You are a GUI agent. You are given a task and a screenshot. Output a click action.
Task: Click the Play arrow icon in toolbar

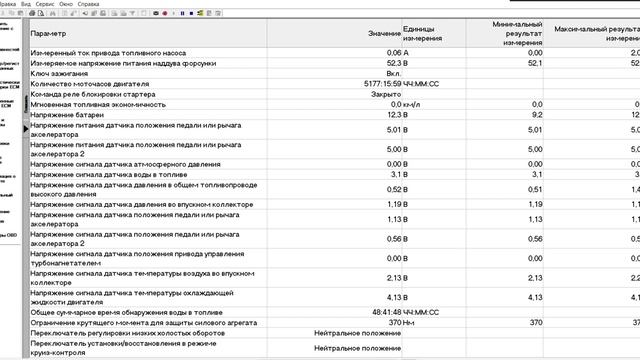click(x=173, y=13)
